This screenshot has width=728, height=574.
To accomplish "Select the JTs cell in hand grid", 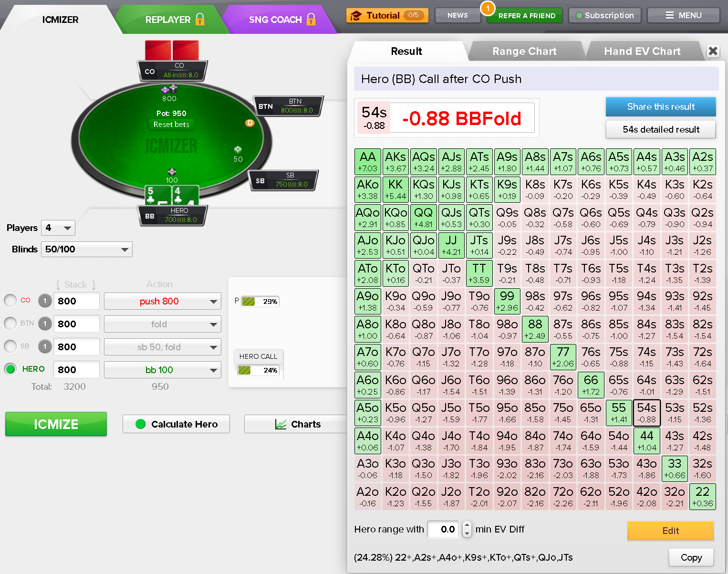I will (479, 245).
